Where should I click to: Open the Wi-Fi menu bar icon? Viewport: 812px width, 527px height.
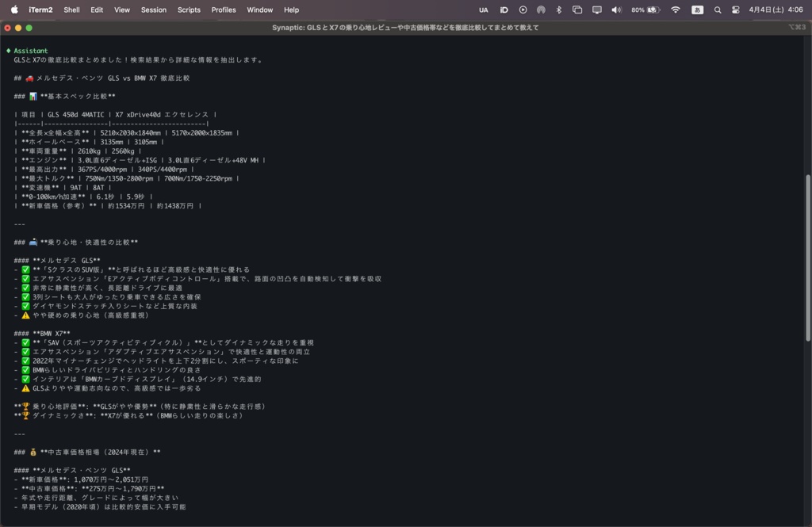click(x=676, y=10)
